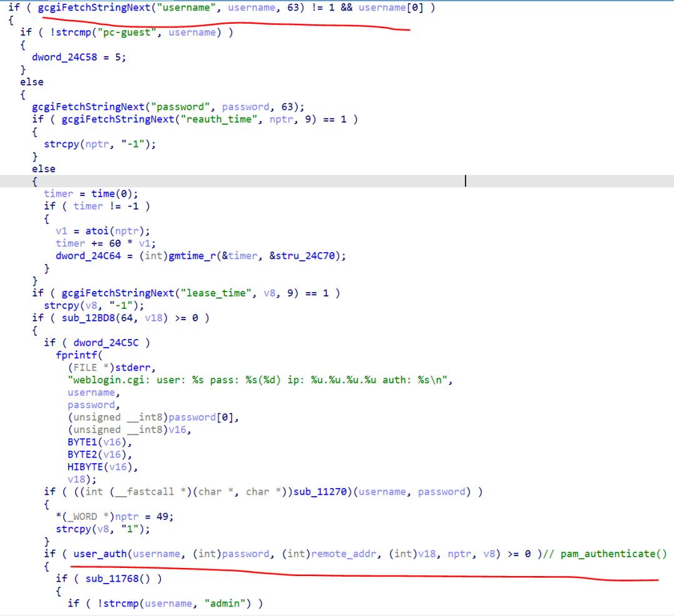Image resolution: width=674 pixels, height=616 pixels.
Task: Click the strcpy(v8, "-1") statement
Action: pyautogui.click(x=94, y=305)
